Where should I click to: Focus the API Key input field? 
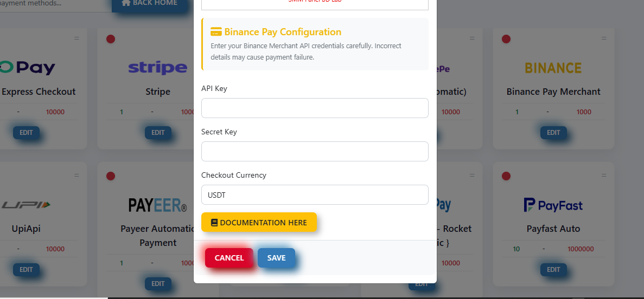pyautogui.click(x=315, y=108)
